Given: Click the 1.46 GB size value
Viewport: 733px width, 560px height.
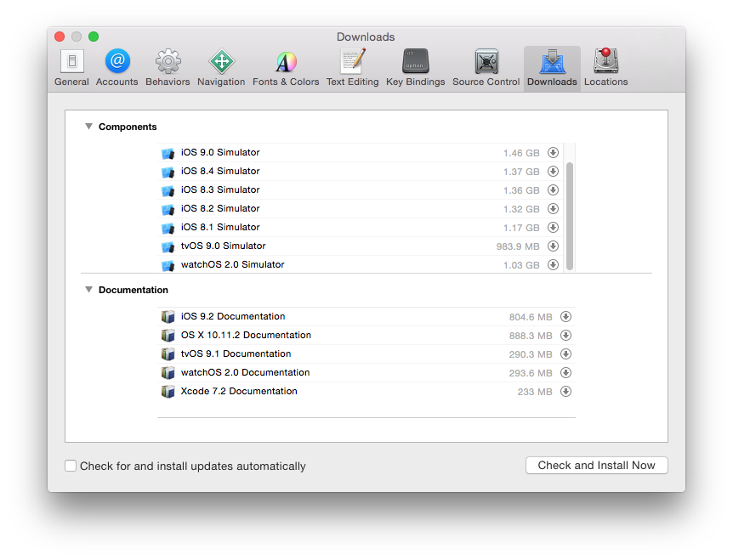Looking at the screenshot, I should click(x=521, y=153).
